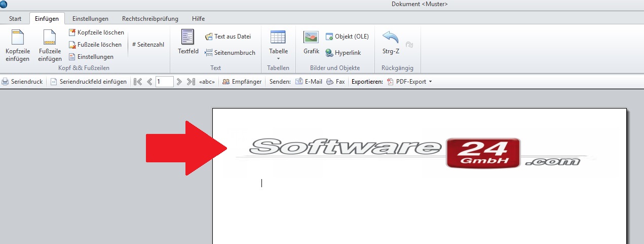Insert a Textfeld
The height and width of the screenshot is (244, 644).
click(x=188, y=42)
